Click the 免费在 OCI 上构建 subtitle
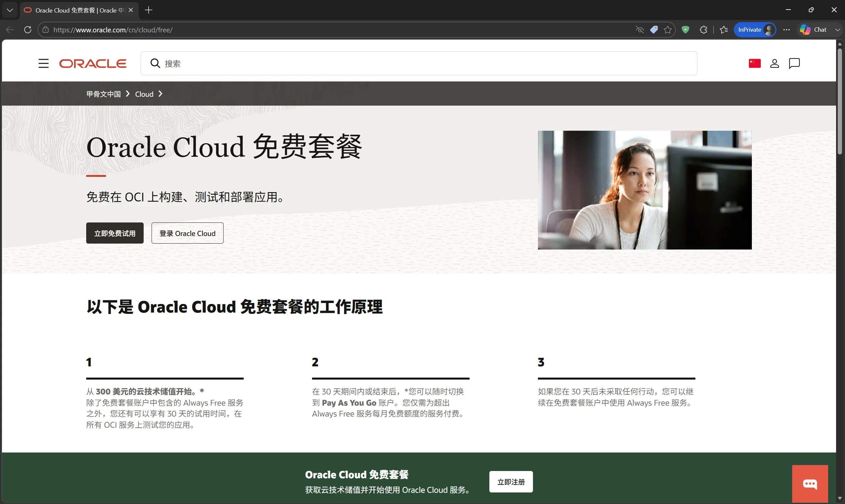The width and height of the screenshot is (845, 504). [x=186, y=197]
